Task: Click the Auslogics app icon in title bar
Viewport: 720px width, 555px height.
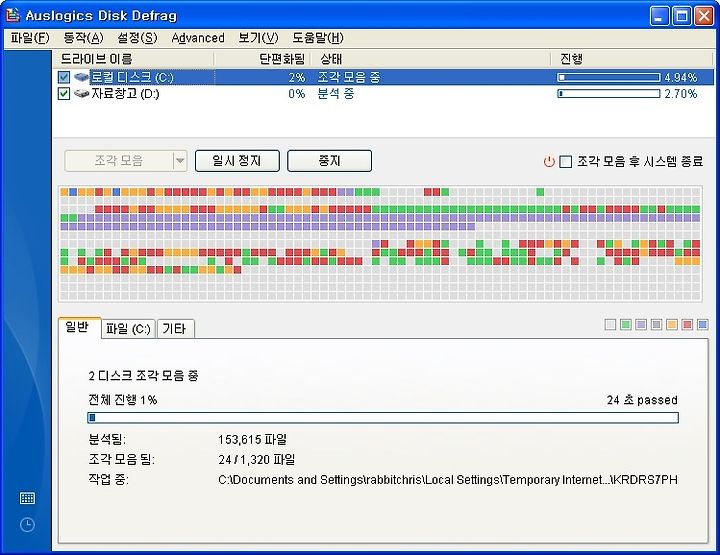Action: tap(13, 15)
